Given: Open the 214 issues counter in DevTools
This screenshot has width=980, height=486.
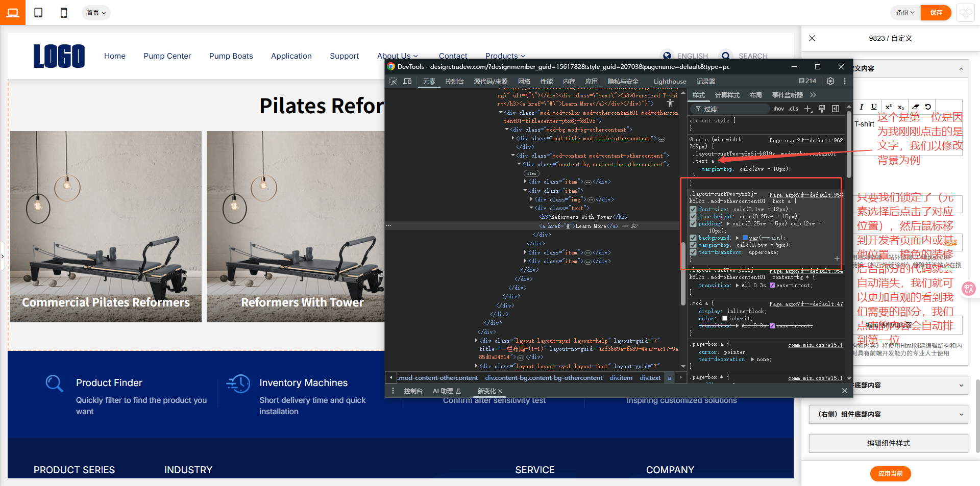Looking at the screenshot, I should tap(807, 81).
